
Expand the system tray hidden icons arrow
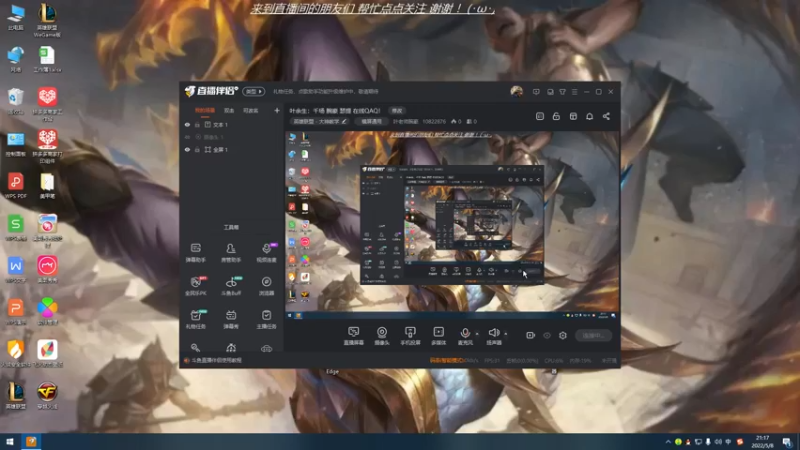point(668,442)
